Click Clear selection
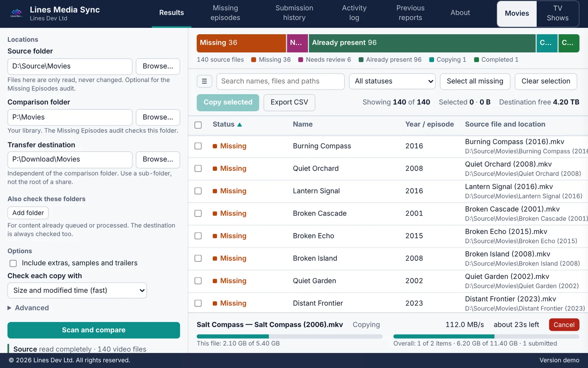 point(546,81)
